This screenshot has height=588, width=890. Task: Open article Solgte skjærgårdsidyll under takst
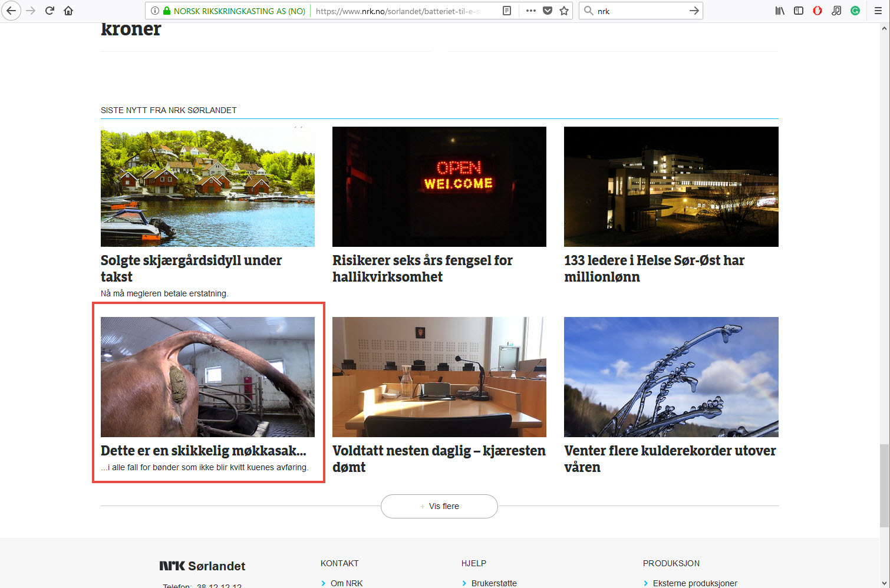191,268
